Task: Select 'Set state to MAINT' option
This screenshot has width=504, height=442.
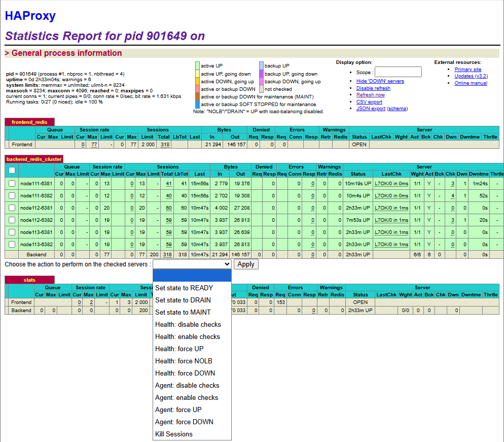Action: tap(192, 313)
